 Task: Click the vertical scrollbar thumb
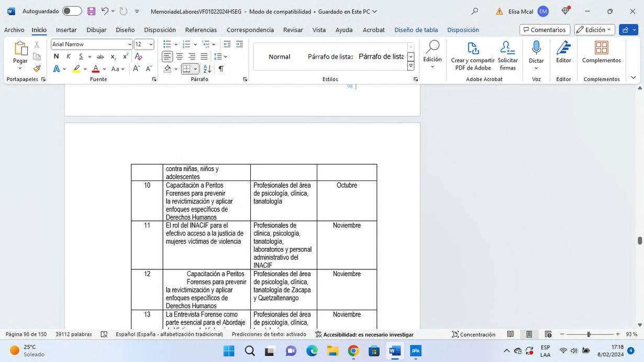[x=639, y=241]
